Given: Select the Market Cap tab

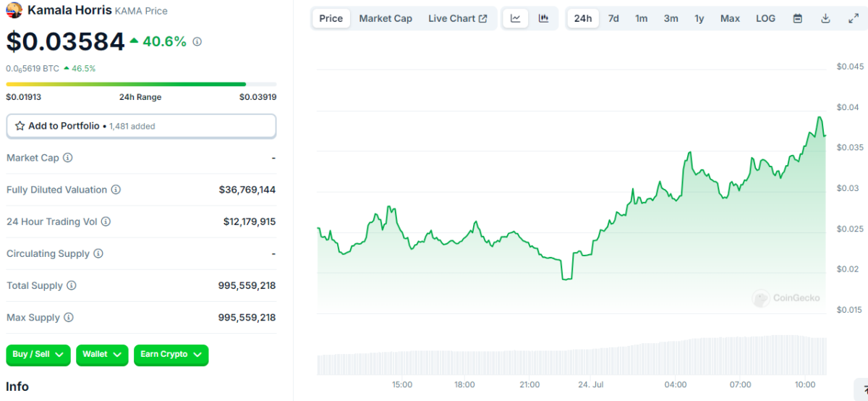Looking at the screenshot, I should (x=386, y=18).
